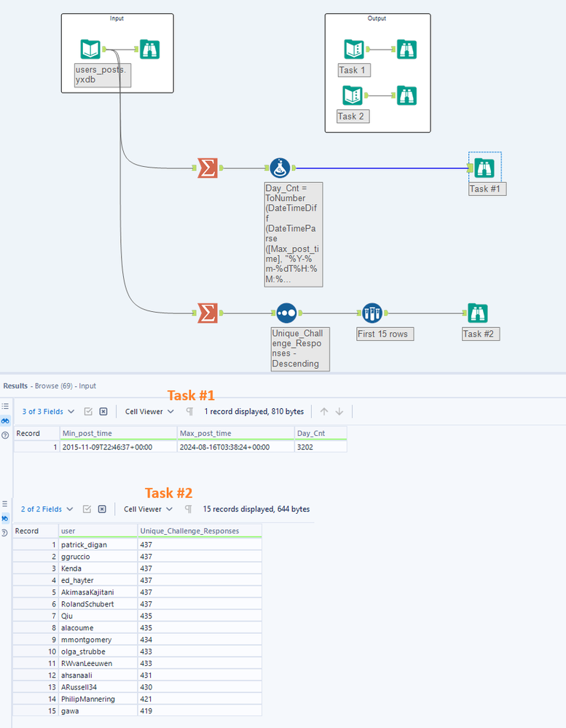Image resolution: width=566 pixels, height=728 pixels.
Task: Click the messages list icon in Task #2 results
Action: (x=4, y=504)
